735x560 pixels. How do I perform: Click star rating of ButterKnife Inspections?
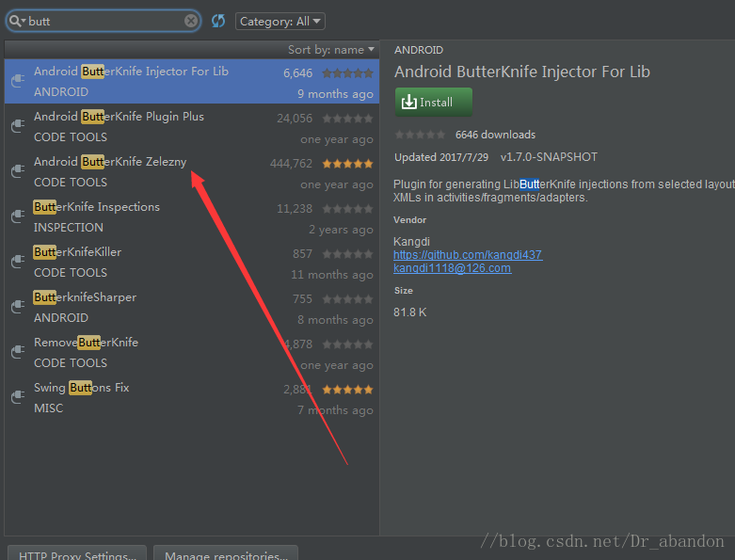tap(347, 209)
